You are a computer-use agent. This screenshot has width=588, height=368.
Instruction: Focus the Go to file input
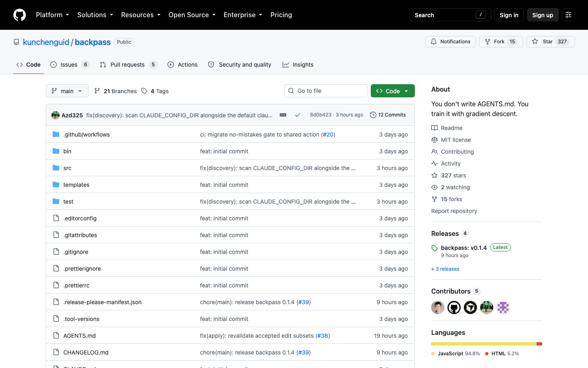pos(326,91)
